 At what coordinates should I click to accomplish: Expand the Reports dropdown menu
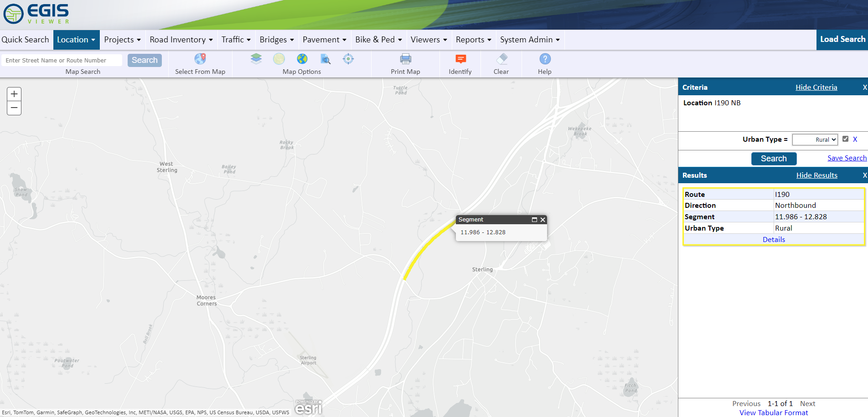pos(473,40)
